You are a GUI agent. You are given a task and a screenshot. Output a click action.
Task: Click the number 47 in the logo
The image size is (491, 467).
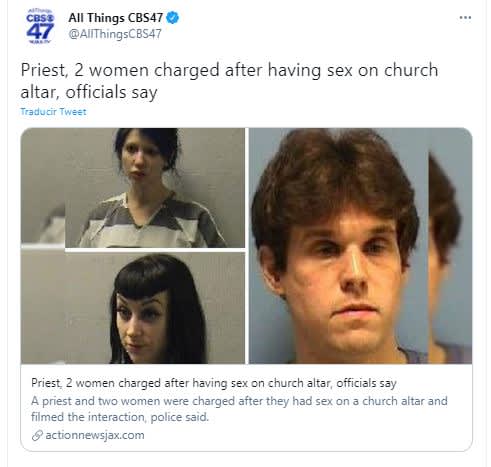pos(40,31)
